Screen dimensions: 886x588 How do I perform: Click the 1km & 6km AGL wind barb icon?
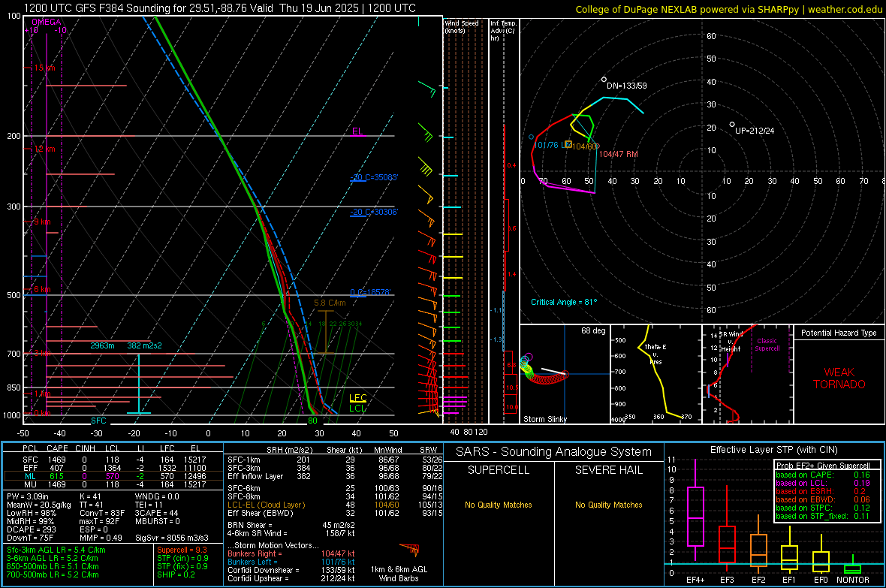click(x=410, y=550)
